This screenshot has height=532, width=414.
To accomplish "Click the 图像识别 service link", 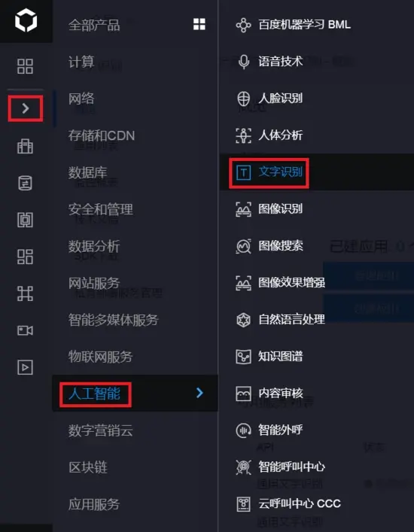I will coord(280,208).
